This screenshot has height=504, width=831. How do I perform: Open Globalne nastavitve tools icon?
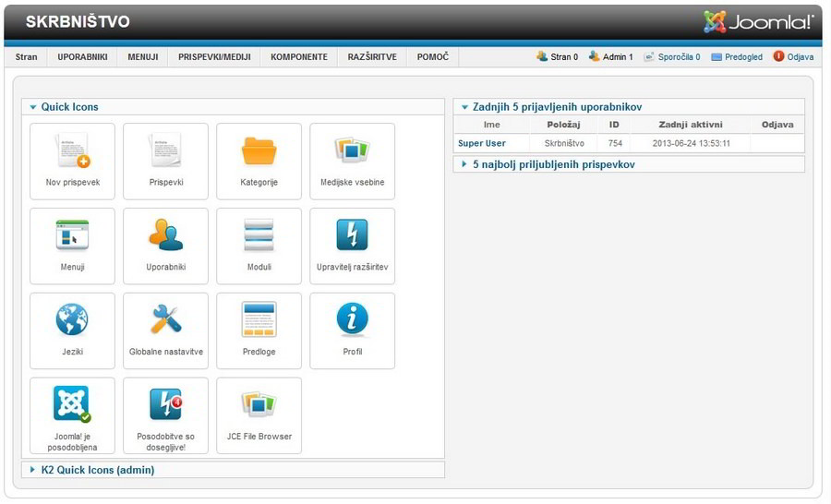[x=165, y=330]
